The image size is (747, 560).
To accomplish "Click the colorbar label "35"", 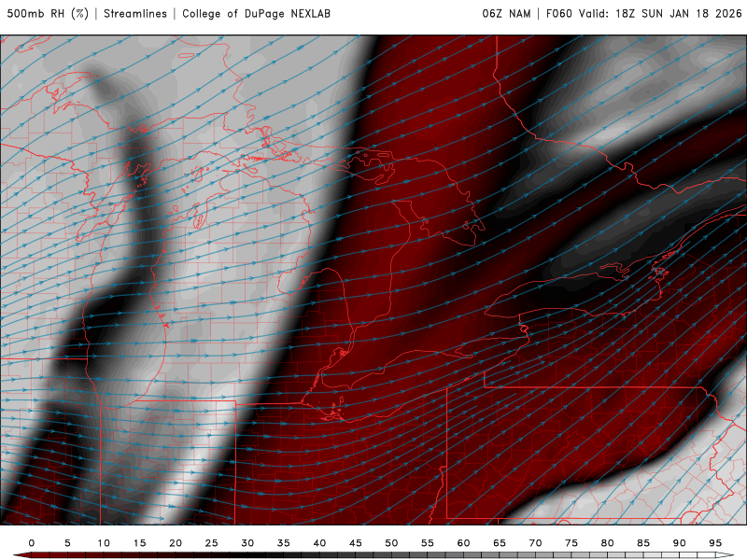I will point(284,543).
